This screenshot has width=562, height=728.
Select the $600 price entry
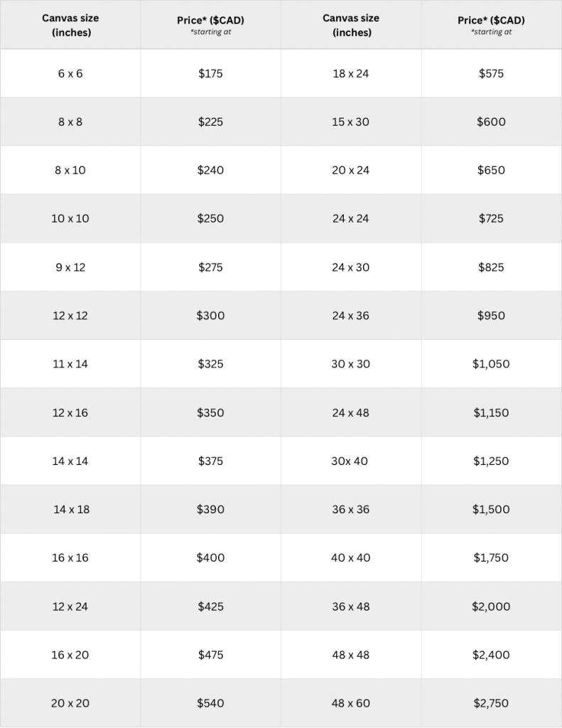[x=491, y=122]
